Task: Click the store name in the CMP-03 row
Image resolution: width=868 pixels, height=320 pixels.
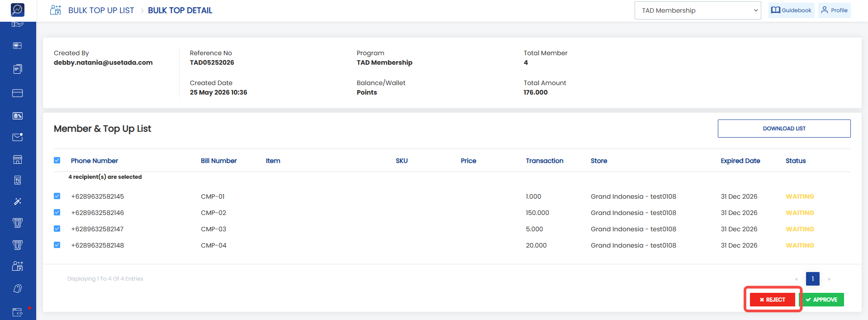Action: 633,229
